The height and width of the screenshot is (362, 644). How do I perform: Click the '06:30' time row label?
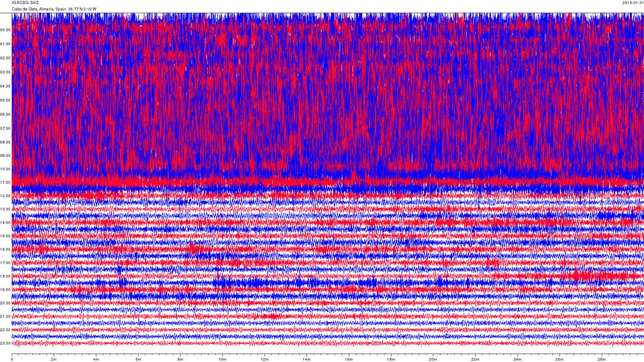coord(5,114)
